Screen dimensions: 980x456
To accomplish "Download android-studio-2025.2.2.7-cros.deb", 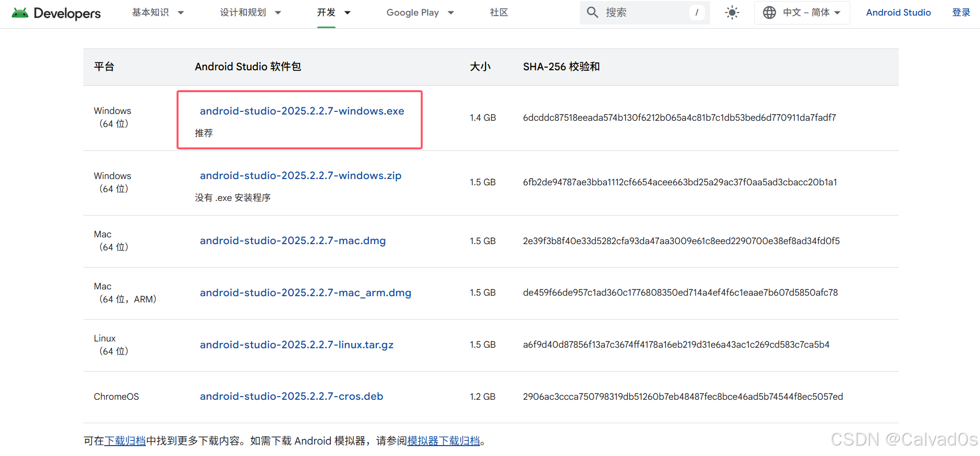I will (292, 396).
